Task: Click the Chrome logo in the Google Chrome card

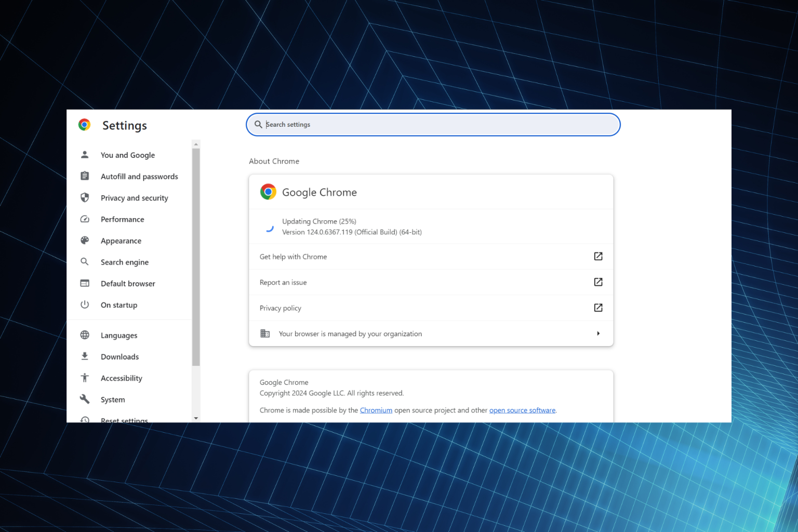Action: (x=268, y=192)
